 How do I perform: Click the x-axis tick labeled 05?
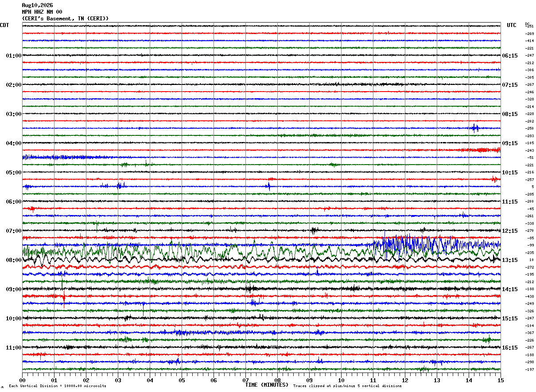point(182,380)
